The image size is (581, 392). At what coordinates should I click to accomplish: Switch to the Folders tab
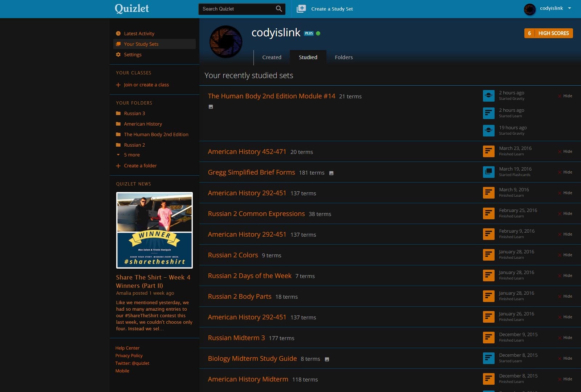[344, 57]
